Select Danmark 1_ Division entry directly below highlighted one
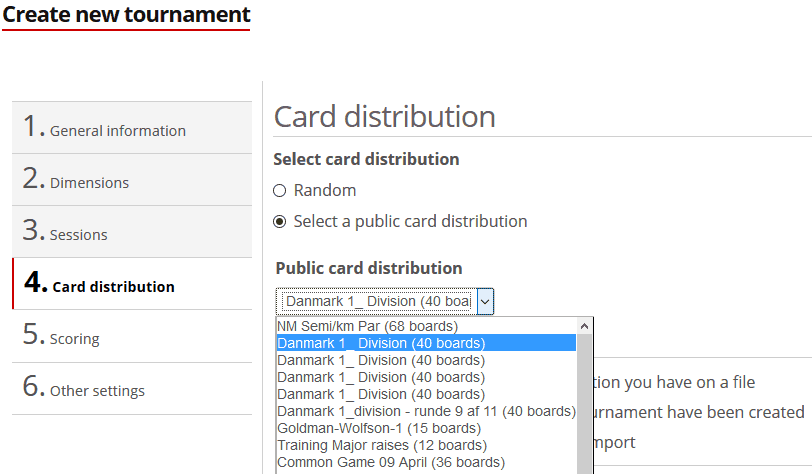Viewport: 812px width, 474px height. [x=380, y=360]
